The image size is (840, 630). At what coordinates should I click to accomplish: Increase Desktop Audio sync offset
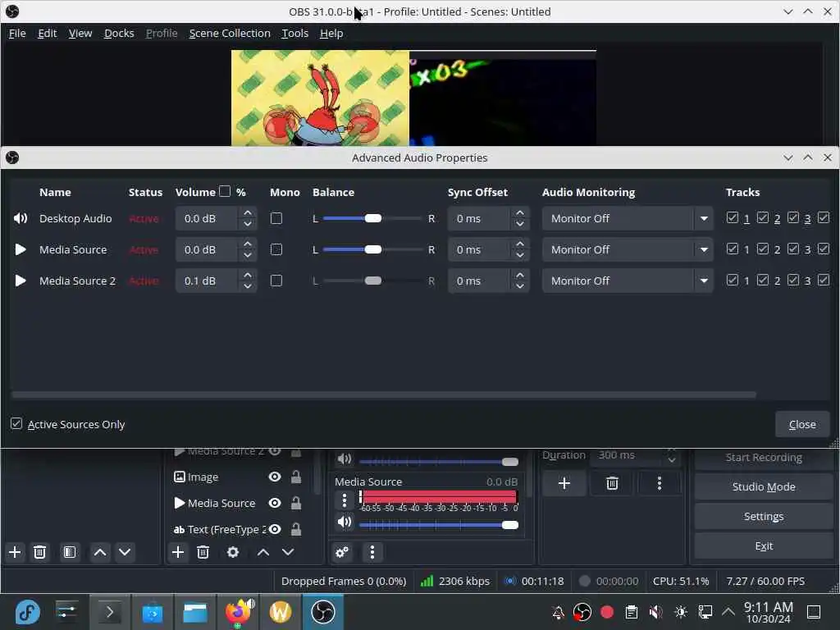pos(519,213)
